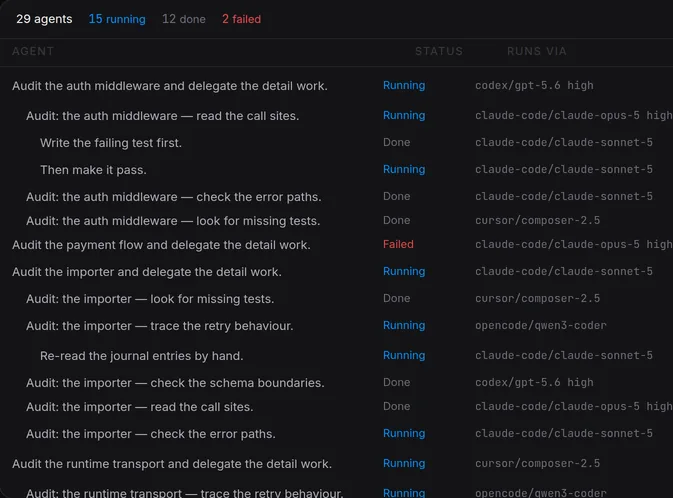Open 'auth middleware — read the call sites' row
Image resolution: width=673 pixels, height=498 pixels.
point(336,115)
